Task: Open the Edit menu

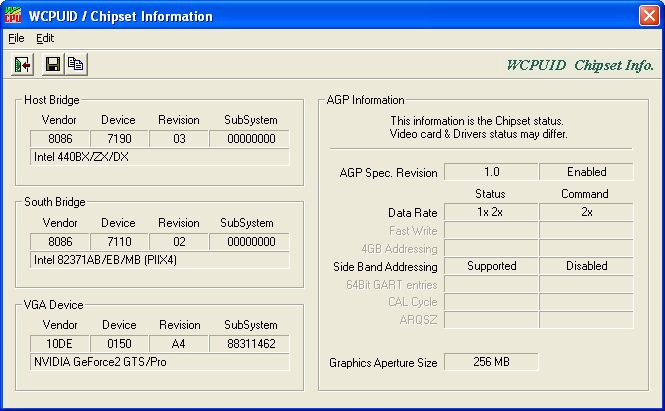Action: point(45,38)
